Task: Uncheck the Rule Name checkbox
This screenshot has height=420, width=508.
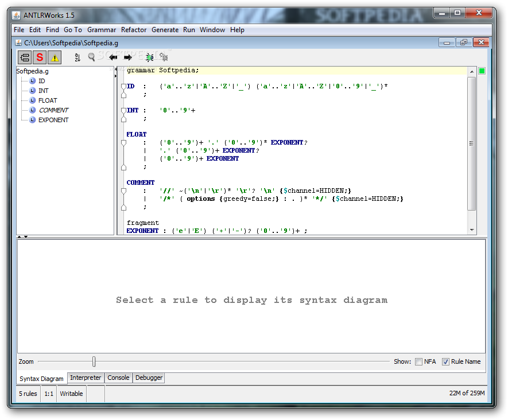Action: tap(446, 361)
